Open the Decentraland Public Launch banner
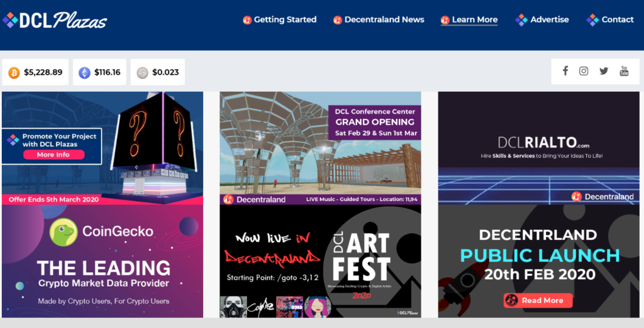 [x=539, y=261]
